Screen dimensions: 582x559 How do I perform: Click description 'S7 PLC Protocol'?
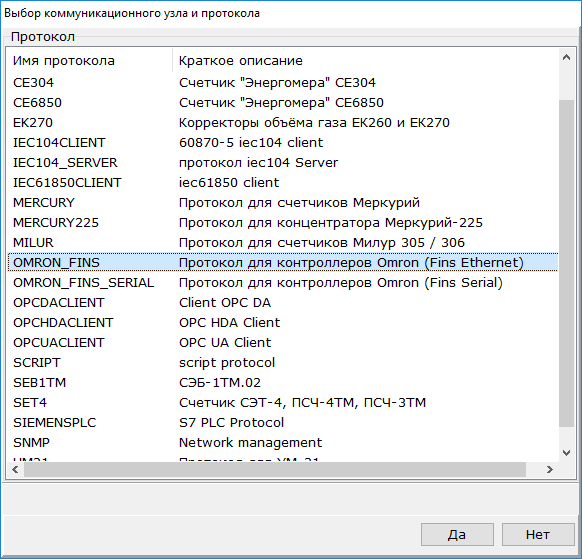coord(231,423)
